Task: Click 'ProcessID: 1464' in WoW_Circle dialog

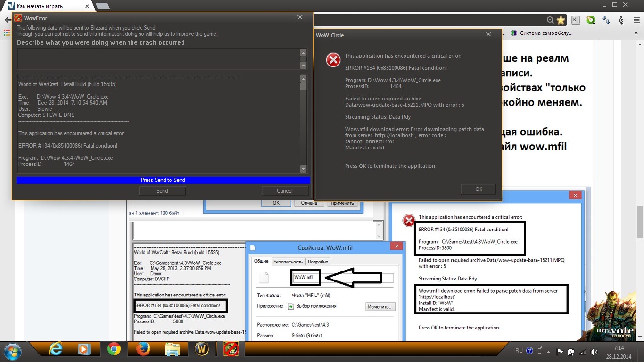Action: click(373, 86)
